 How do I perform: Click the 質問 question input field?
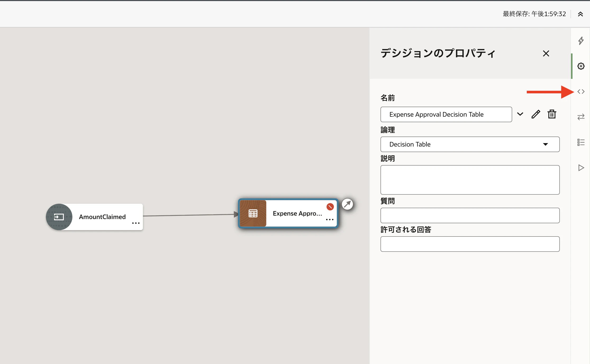[x=470, y=215]
